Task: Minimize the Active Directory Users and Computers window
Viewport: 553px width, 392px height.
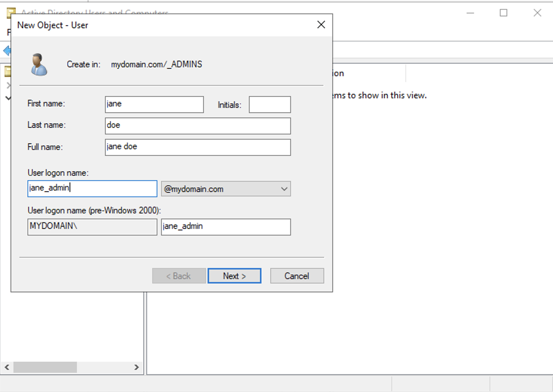Action: (x=470, y=13)
